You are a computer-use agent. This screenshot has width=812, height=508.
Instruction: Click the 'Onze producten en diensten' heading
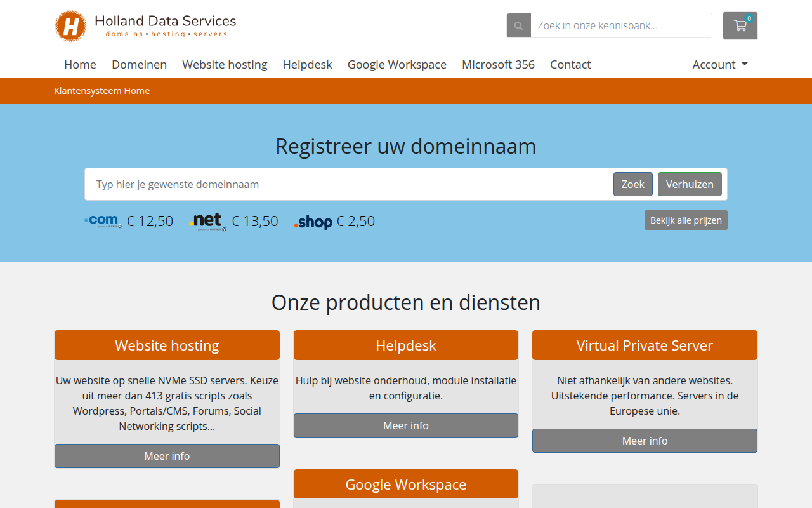(406, 302)
